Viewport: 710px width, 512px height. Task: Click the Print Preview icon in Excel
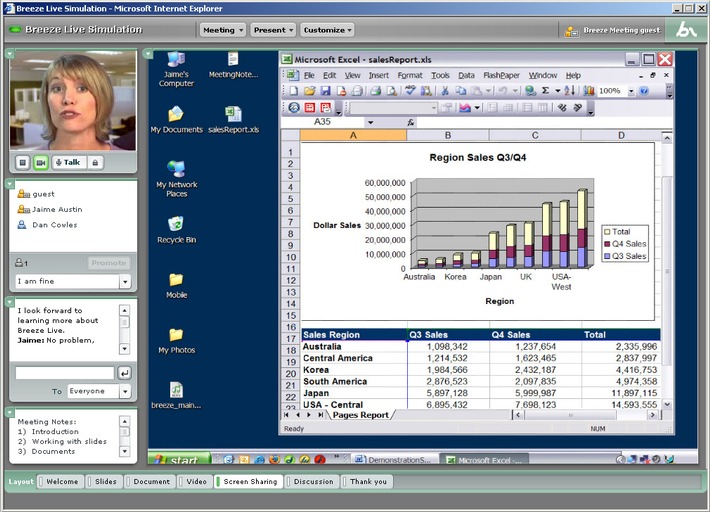pyautogui.click(x=392, y=91)
